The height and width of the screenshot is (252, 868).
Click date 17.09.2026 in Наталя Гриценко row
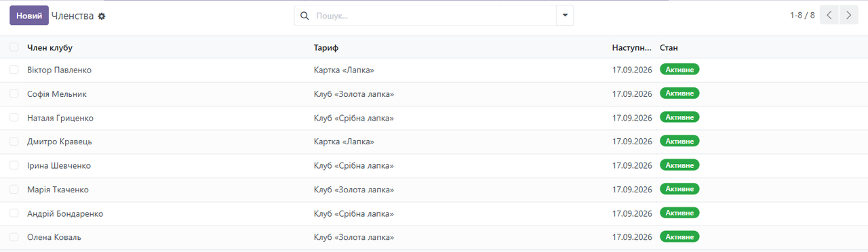632,118
